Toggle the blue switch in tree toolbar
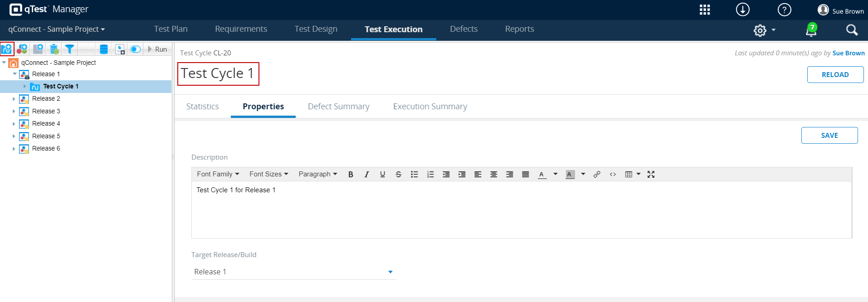 click(x=135, y=49)
